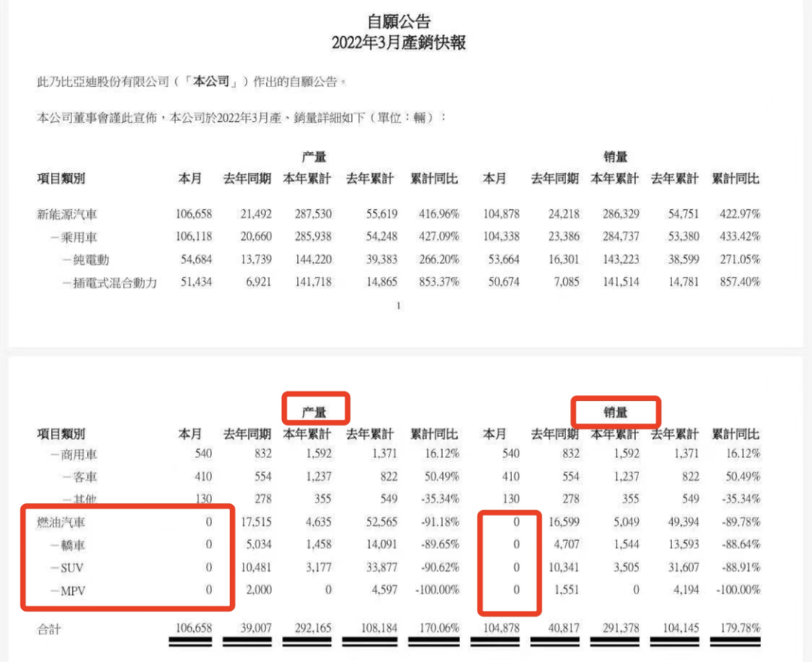The width and height of the screenshot is (812, 662).
Task: Click the value 17,515
Action: [256, 521]
